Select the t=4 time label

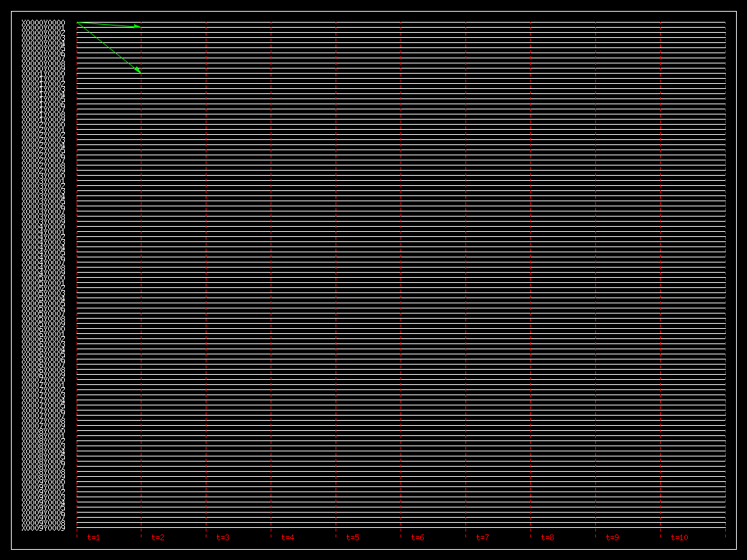[288, 538]
